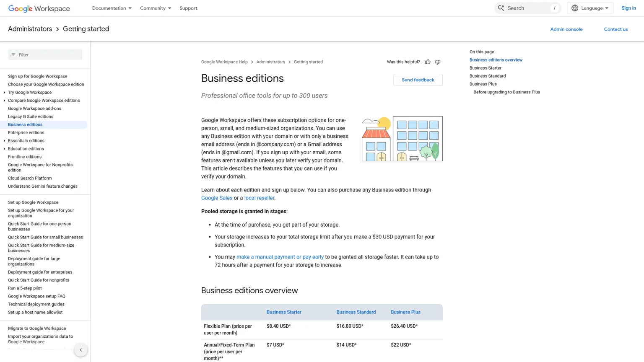Open Set up a host name allowlist

(x=35, y=313)
